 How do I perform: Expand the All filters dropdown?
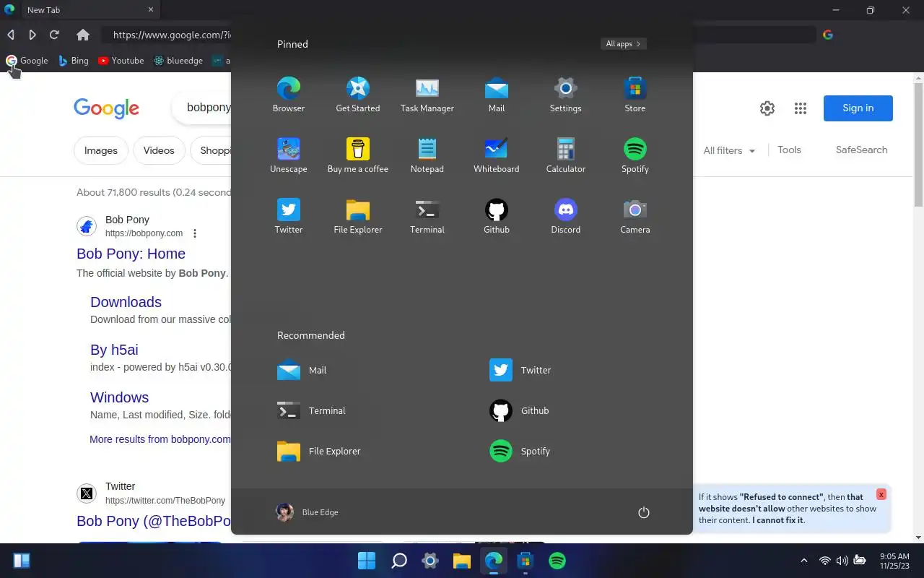coord(729,150)
